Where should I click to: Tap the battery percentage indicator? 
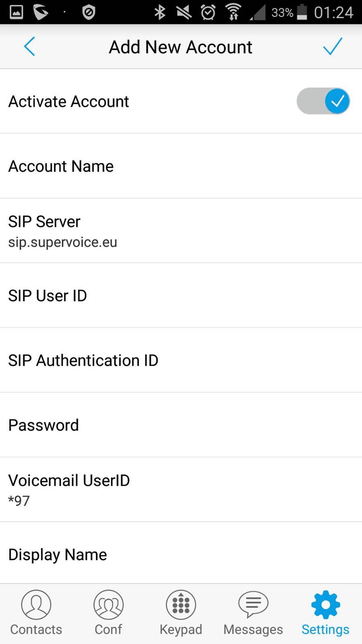point(282,13)
